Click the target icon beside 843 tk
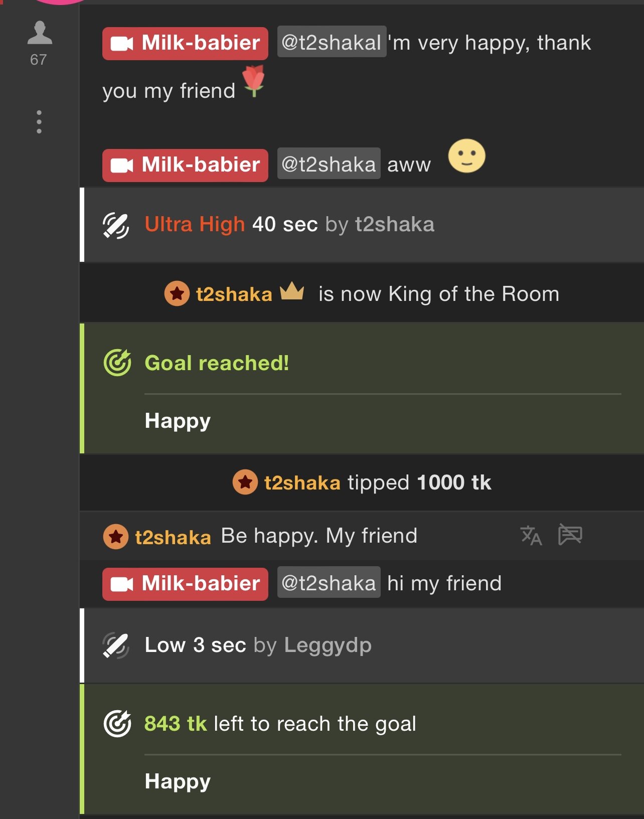This screenshot has height=819, width=644. pyautogui.click(x=117, y=724)
